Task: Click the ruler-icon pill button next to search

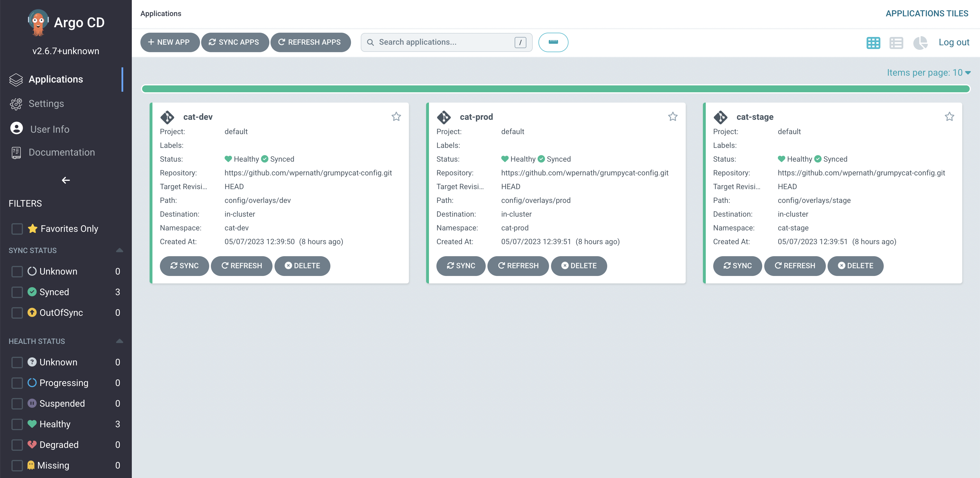Action: point(553,42)
